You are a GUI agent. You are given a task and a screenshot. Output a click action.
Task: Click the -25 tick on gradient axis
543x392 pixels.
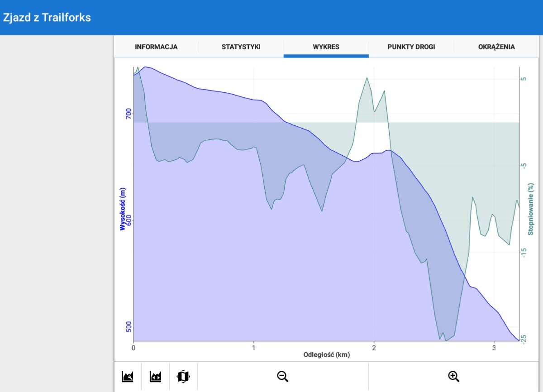pos(524,339)
